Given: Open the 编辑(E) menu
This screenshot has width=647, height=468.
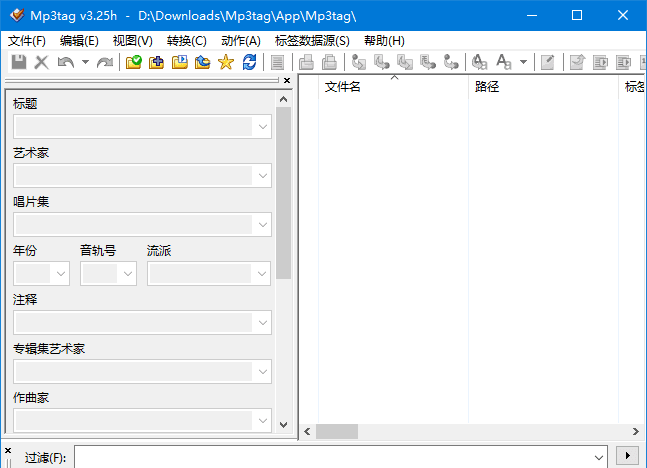Looking at the screenshot, I should (x=79, y=41).
